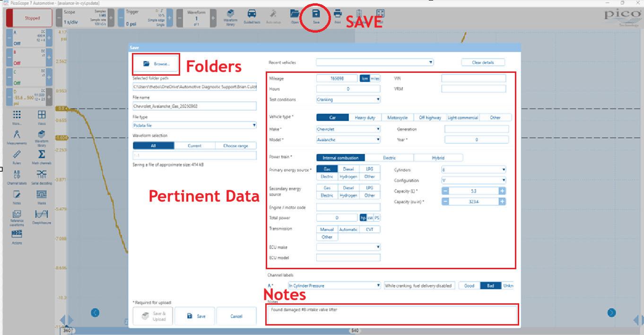Open channel D settings panel
The height and width of the screenshot is (335, 644).
[29, 97]
